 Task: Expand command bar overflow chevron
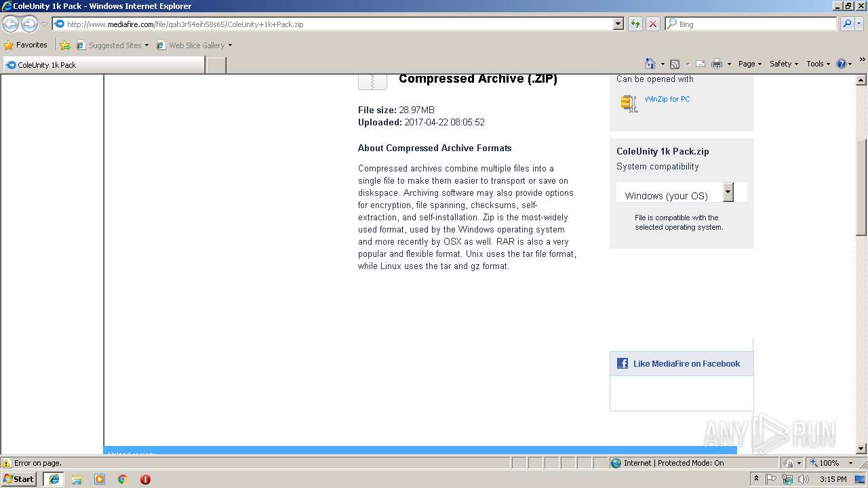pyautogui.click(x=862, y=60)
